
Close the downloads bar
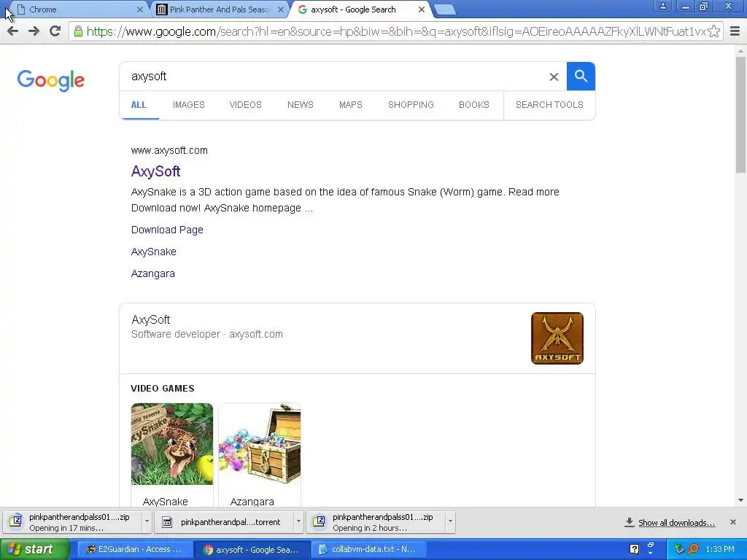point(732,522)
